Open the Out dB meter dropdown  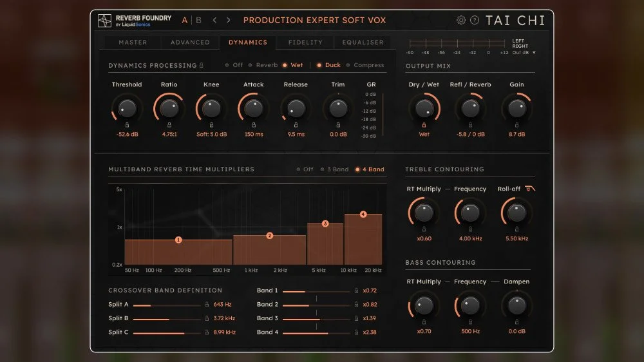point(524,53)
